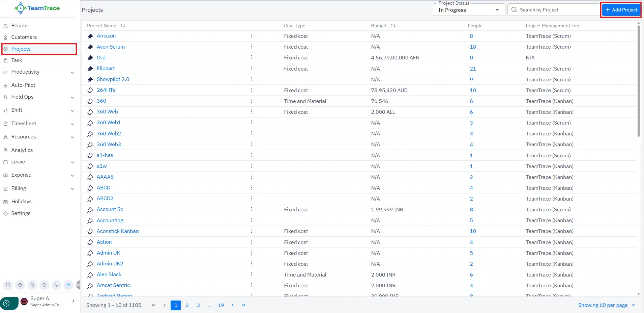The image size is (644, 313).
Task: Pin the 360 Web project
Action: [90, 112]
